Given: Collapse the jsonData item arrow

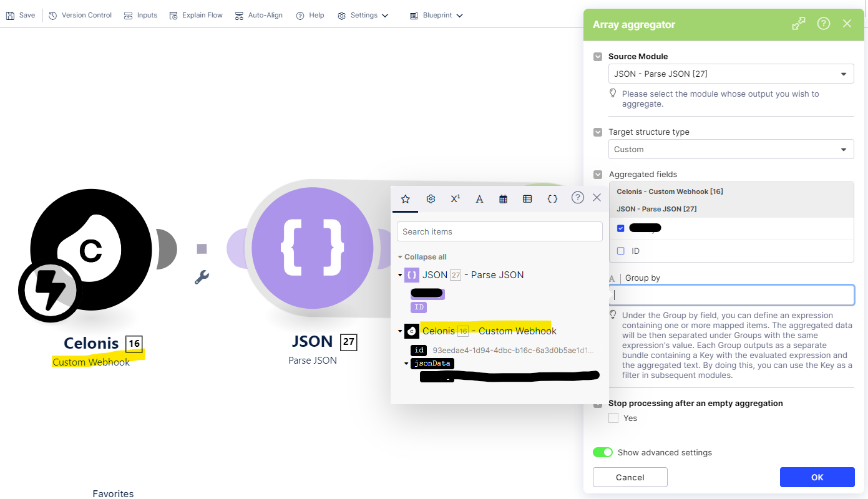Looking at the screenshot, I should pyautogui.click(x=406, y=364).
